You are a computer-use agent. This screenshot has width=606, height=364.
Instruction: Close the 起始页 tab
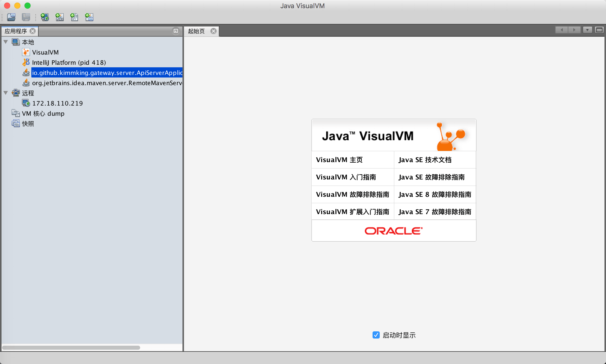tap(214, 31)
